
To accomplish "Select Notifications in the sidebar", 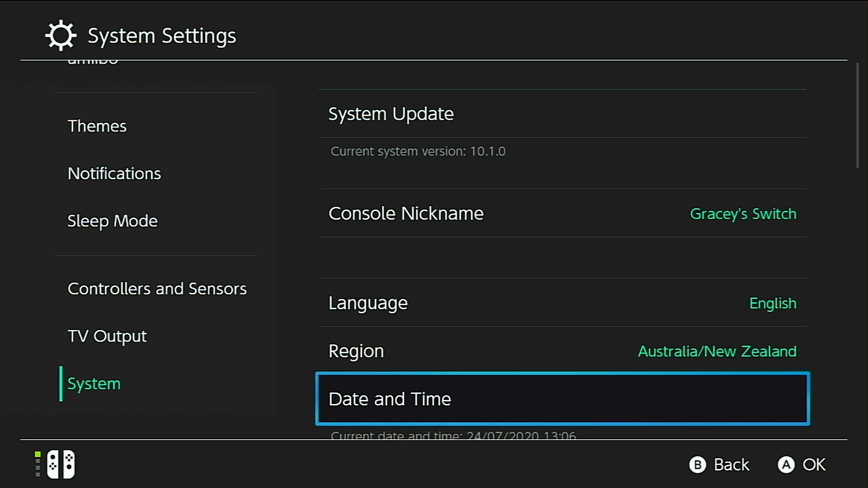I will click(114, 173).
